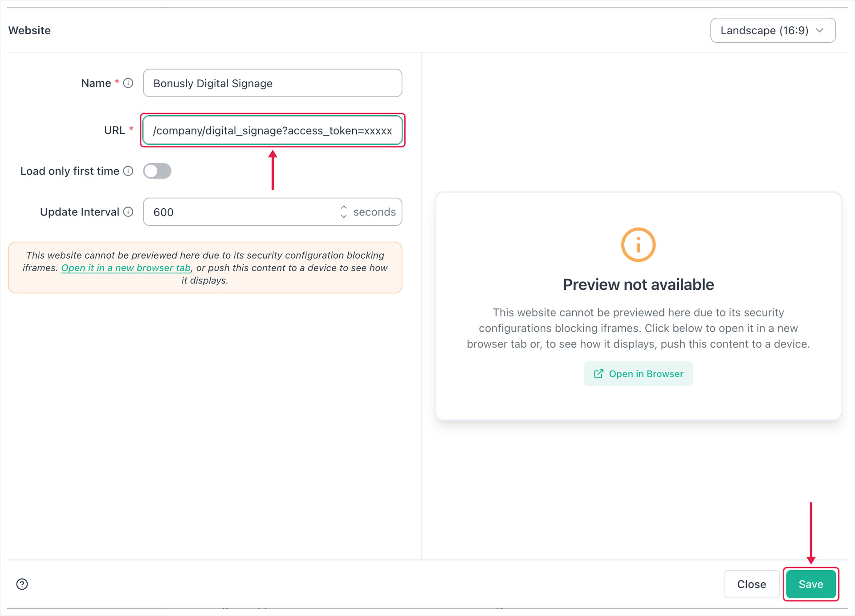This screenshot has width=855, height=616.
Task: Click into the URL input field
Action: 273,130
